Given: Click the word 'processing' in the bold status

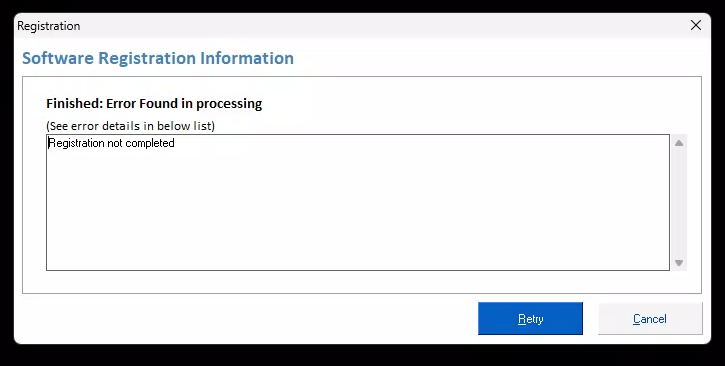Looking at the screenshot, I should tap(229, 104).
